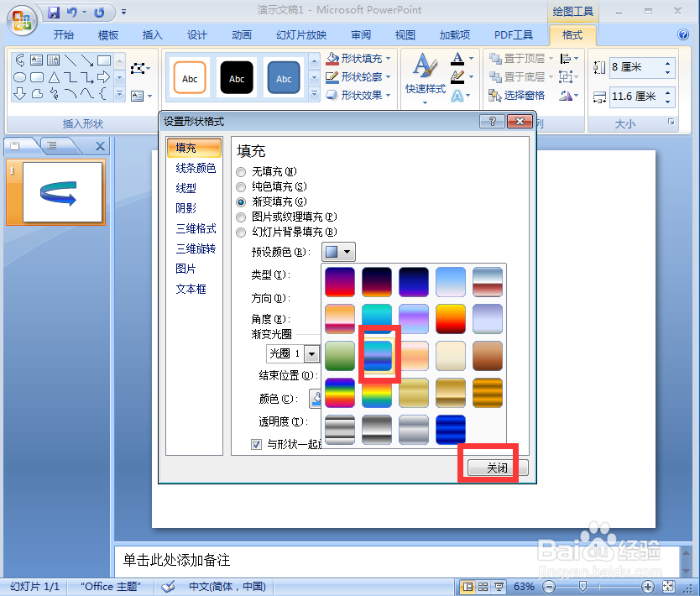Apply the black Abc shape style
This screenshot has height=596, width=700.
pos(237,78)
